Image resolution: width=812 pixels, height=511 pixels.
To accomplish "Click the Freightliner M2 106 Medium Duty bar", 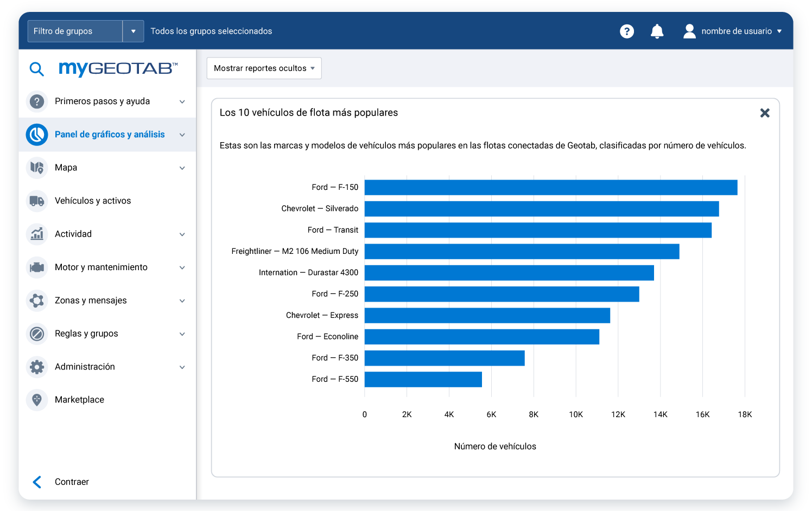I will pyautogui.click(x=522, y=252).
